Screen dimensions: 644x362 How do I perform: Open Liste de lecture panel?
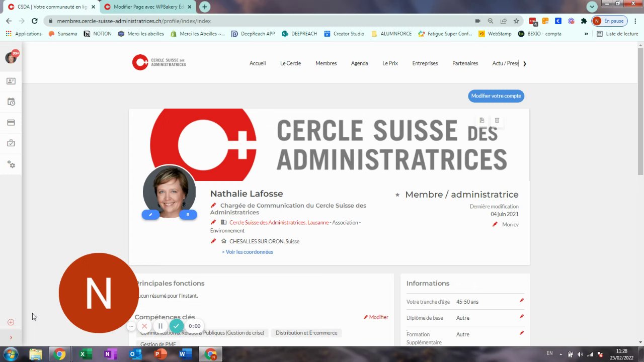point(617,34)
